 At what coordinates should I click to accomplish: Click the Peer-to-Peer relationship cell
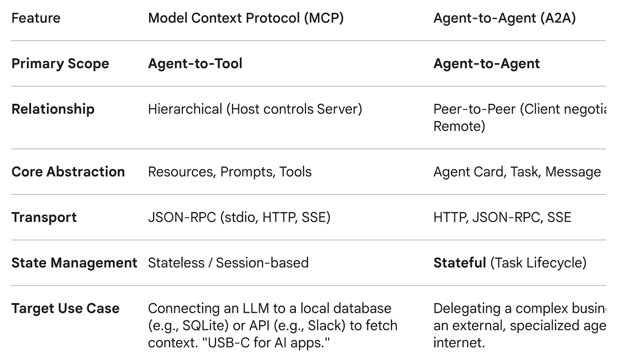coord(520,118)
